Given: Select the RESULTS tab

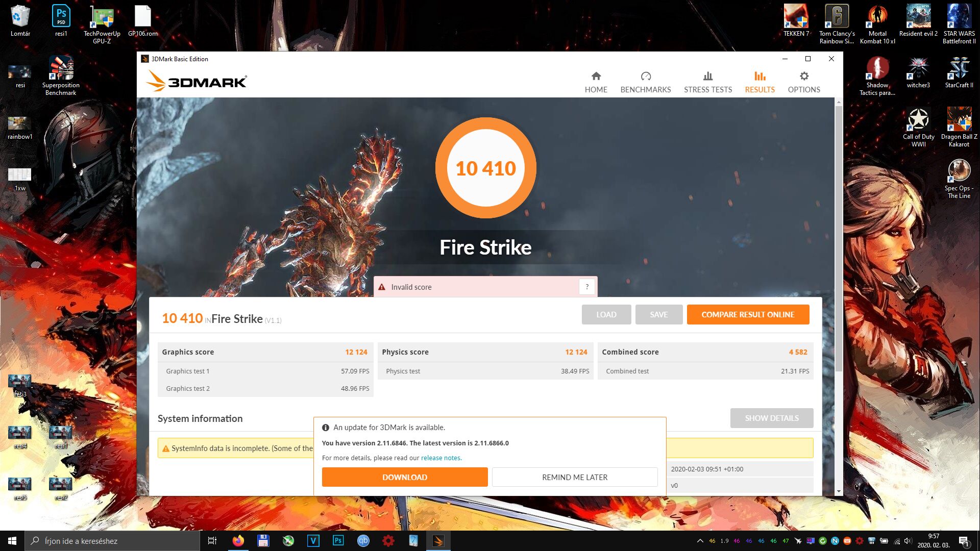Looking at the screenshot, I should [759, 82].
